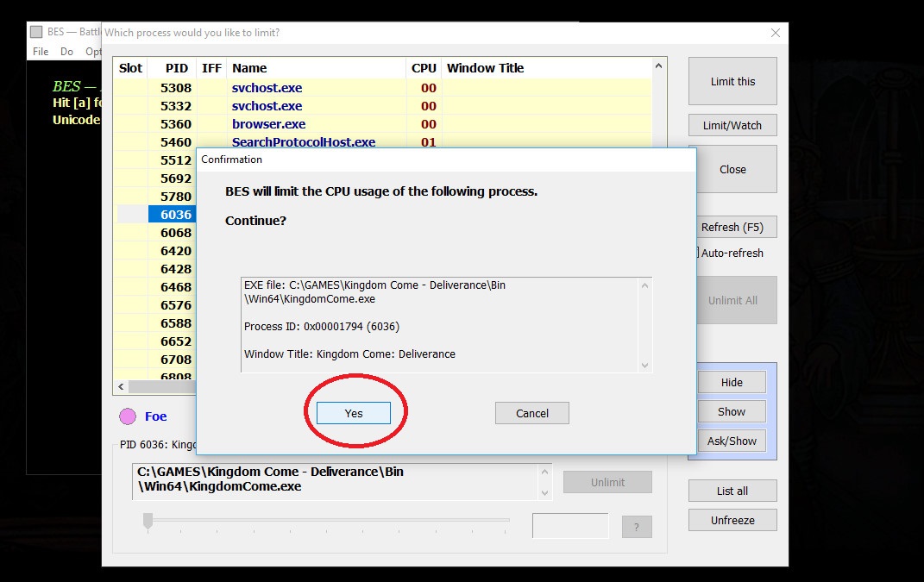924x582 pixels.
Task: Click the CPU limit slider handle
Action: [x=148, y=521]
